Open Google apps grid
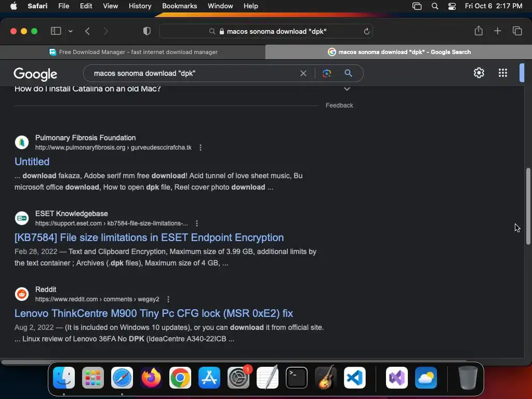532x399 pixels. (502, 73)
